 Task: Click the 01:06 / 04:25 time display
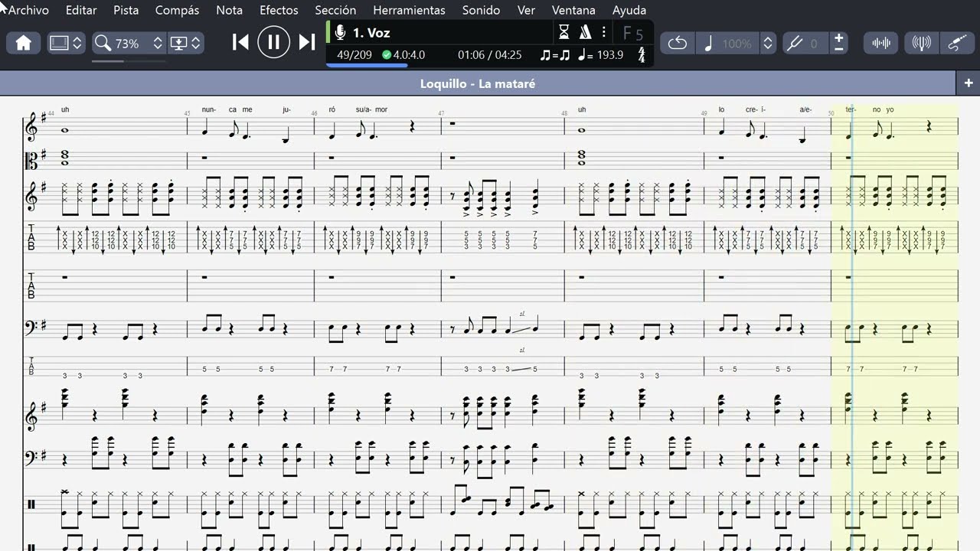click(x=490, y=55)
